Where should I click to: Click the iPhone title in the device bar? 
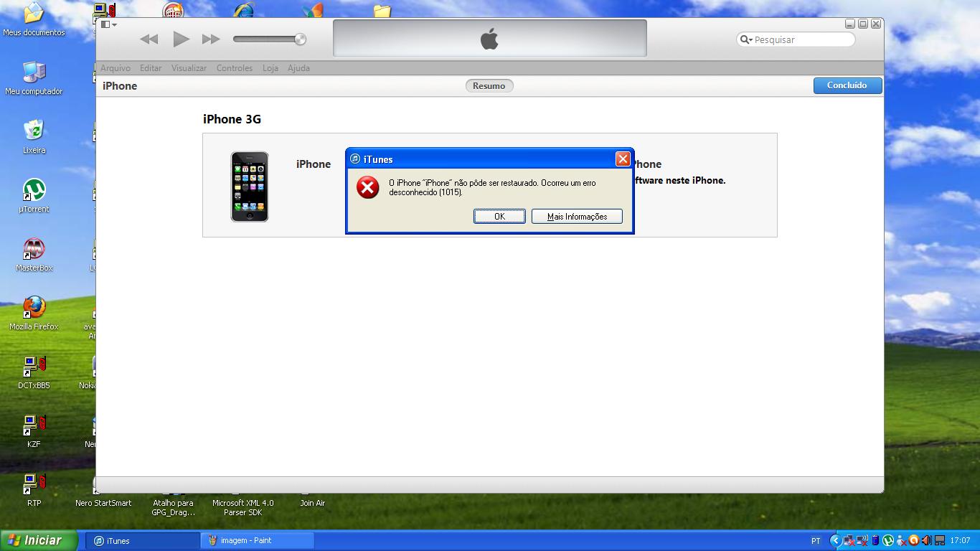point(120,86)
